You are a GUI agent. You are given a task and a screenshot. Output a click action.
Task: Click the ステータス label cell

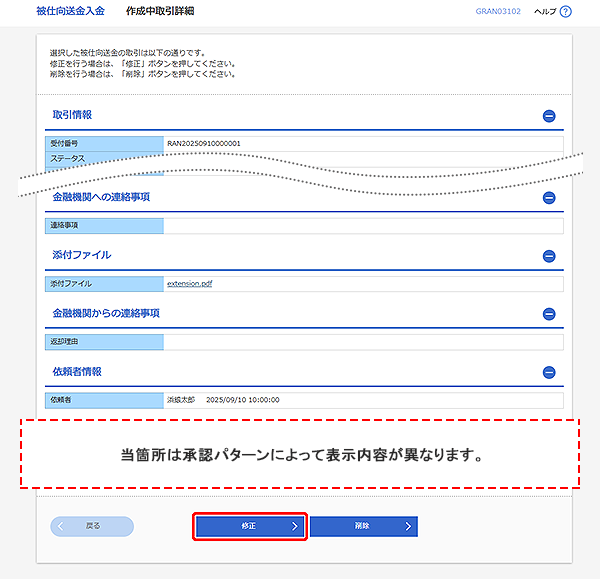click(x=104, y=158)
